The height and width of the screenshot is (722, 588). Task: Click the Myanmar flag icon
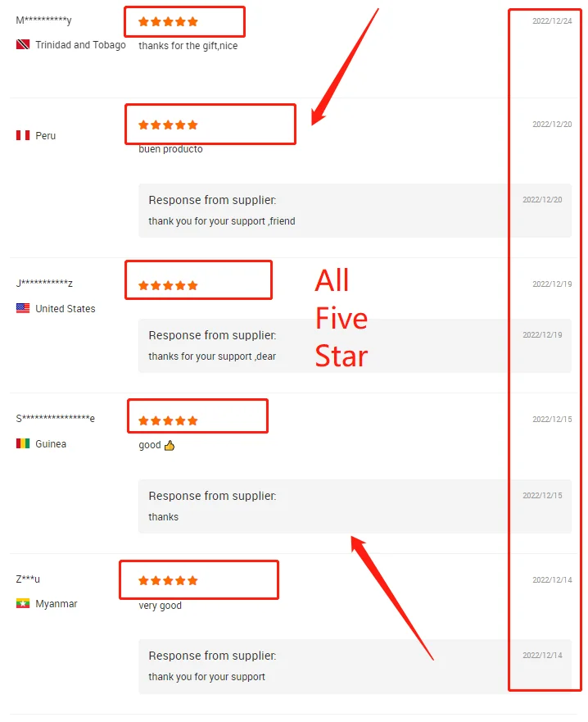(23, 604)
